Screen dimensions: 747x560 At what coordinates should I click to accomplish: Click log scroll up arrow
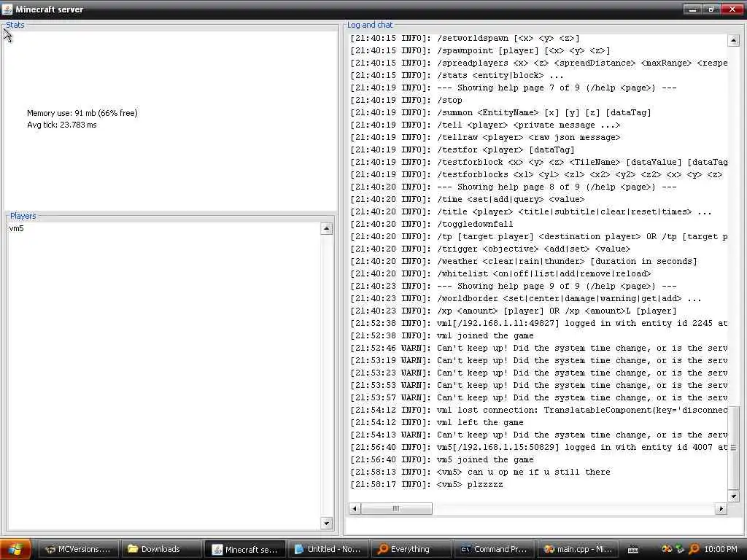point(733,41)
